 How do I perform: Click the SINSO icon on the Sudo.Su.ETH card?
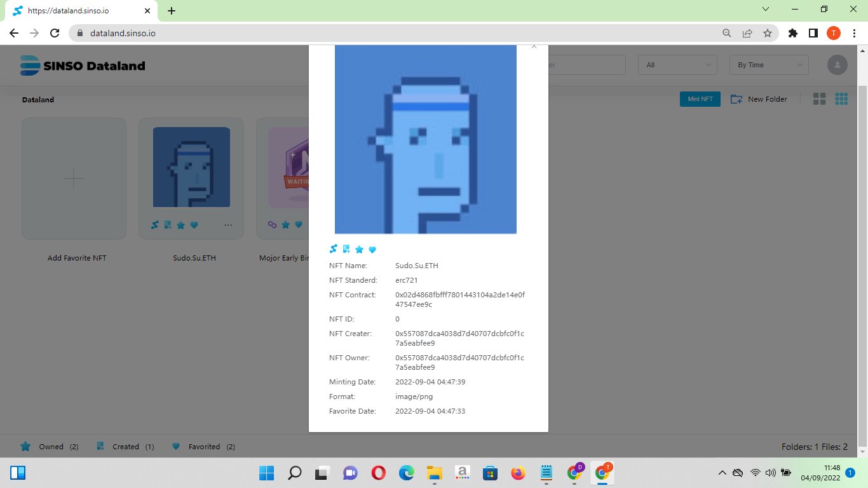point(155,224)
